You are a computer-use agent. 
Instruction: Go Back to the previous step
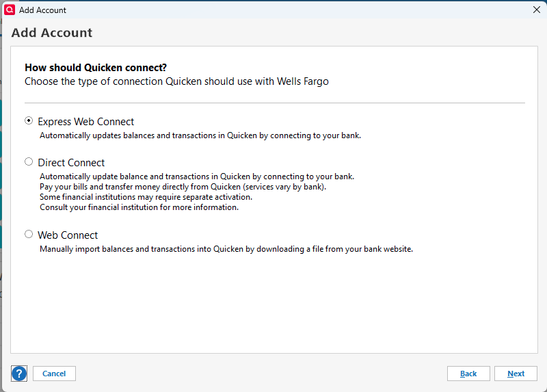click(x=468, y=374)
